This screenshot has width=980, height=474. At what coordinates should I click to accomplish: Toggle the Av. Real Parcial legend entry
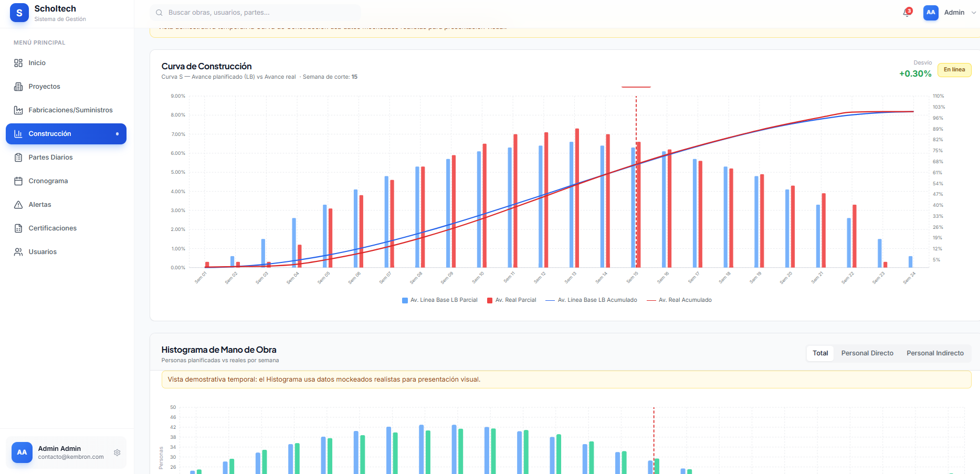(512, 300)
